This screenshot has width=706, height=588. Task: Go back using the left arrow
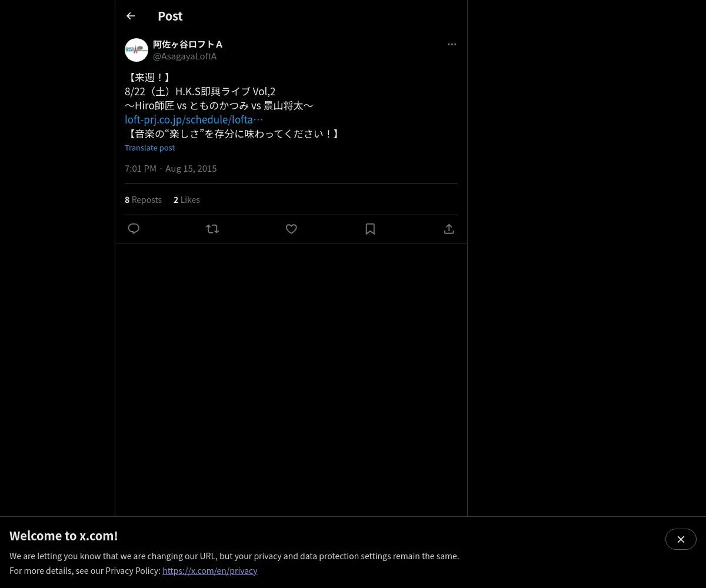[131, 16]
